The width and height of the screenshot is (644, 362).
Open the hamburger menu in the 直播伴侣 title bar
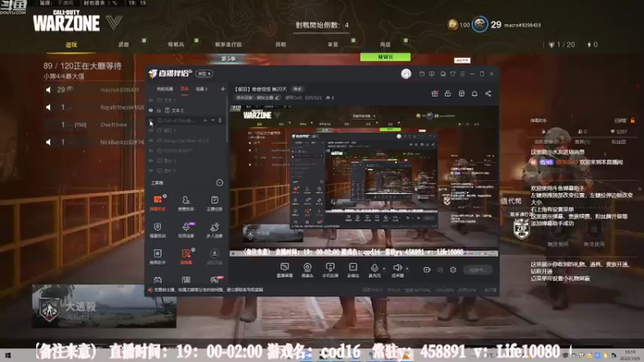tap(462, 74)
